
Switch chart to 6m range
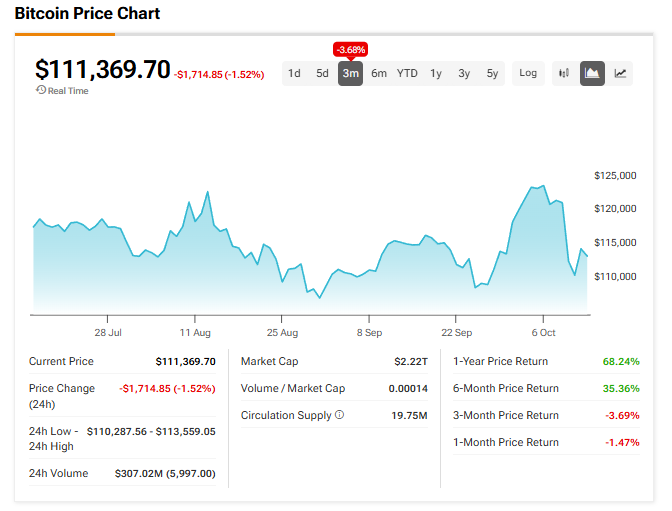379,73
